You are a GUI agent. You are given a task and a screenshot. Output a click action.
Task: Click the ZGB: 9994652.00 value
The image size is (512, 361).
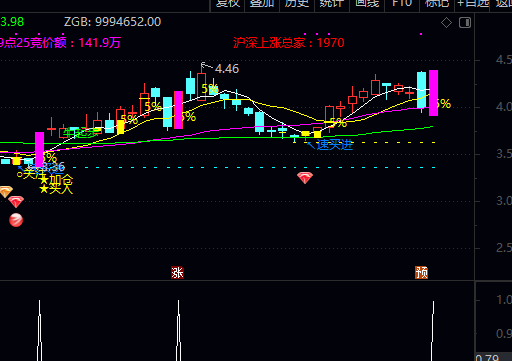tap(112, 22)
